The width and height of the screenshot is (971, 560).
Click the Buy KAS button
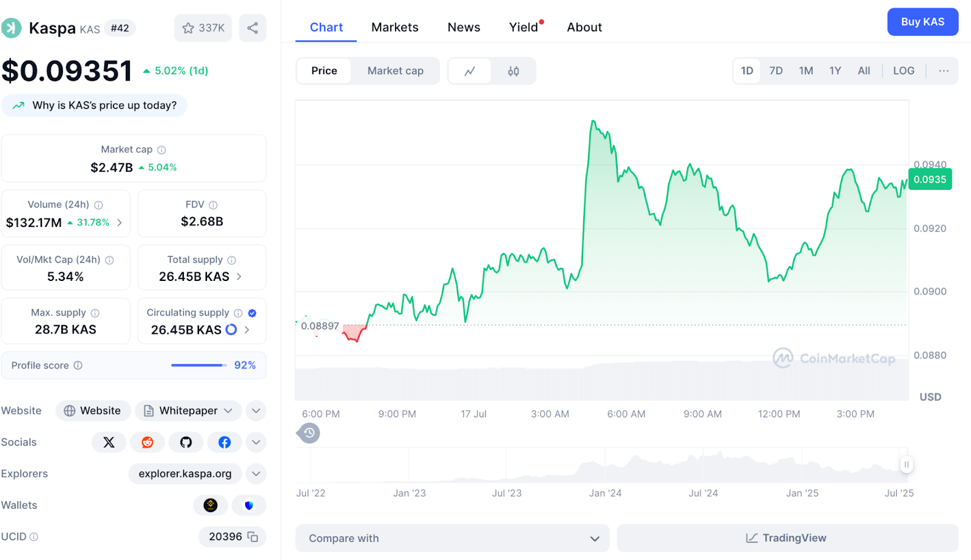pos(922,22)
